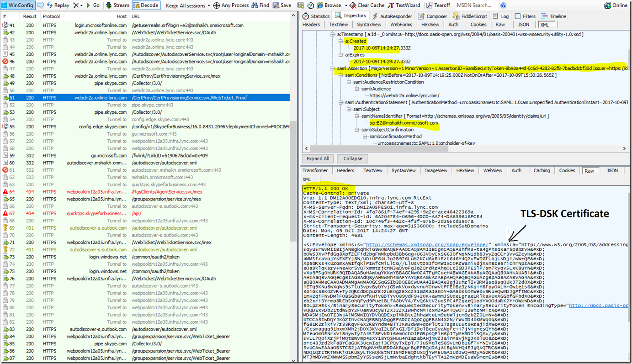This screenshot has width=632, height=364.
Task: Select session 51 WebTicket_Proof row
Action: [145, 98]
